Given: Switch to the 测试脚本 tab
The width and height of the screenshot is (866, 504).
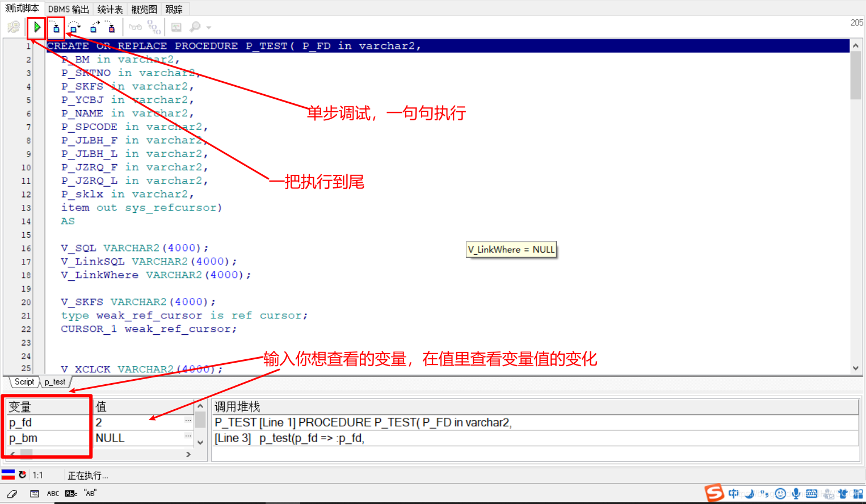Looking at the screenshot, I should click(x=22, y=9).
